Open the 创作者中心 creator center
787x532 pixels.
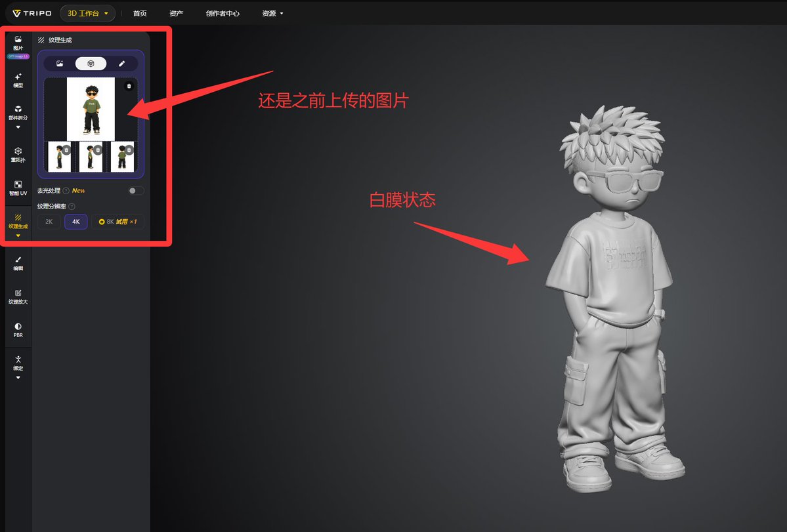[x=223, y=14]
